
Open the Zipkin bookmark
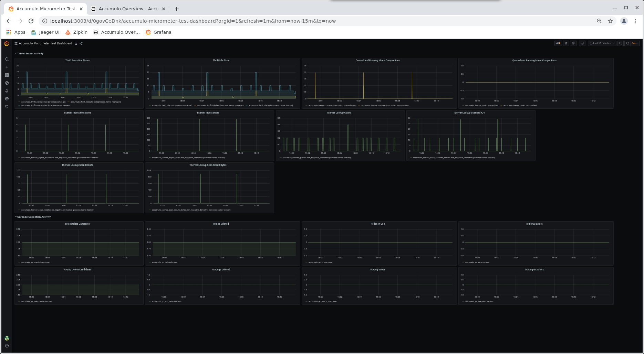[76, 32]
